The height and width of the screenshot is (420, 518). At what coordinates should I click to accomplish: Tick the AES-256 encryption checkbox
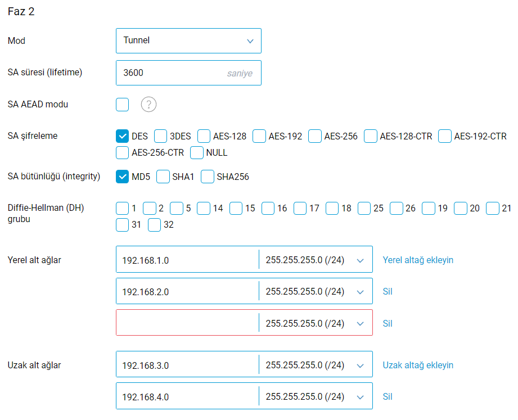coord(315,136)
